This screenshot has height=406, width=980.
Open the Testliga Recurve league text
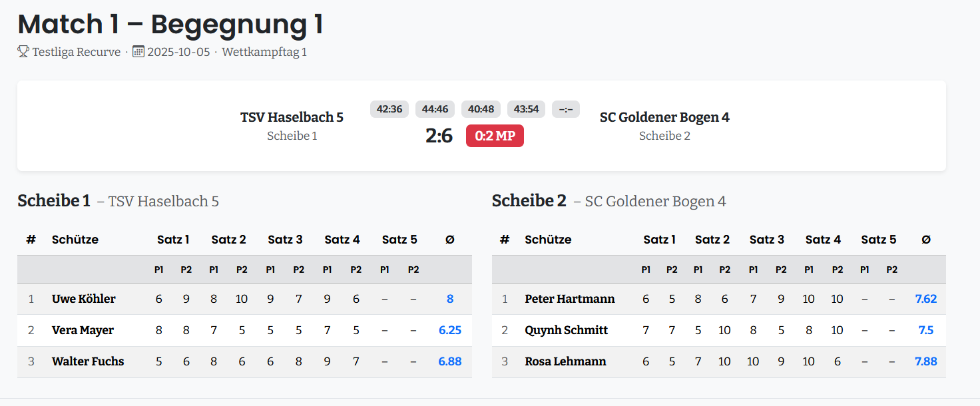(x=77, y=52)
